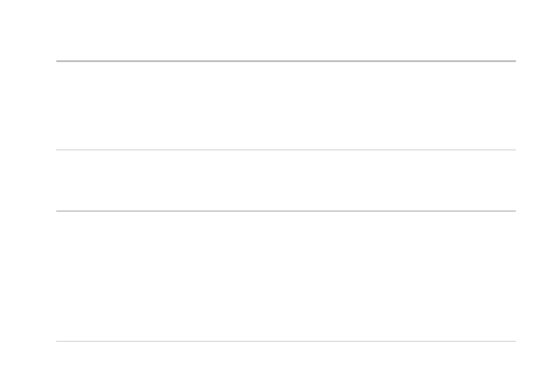Click the left end of the third divider line
The height and width of the screenshot is (392, 553).
[x=57, y=211]
